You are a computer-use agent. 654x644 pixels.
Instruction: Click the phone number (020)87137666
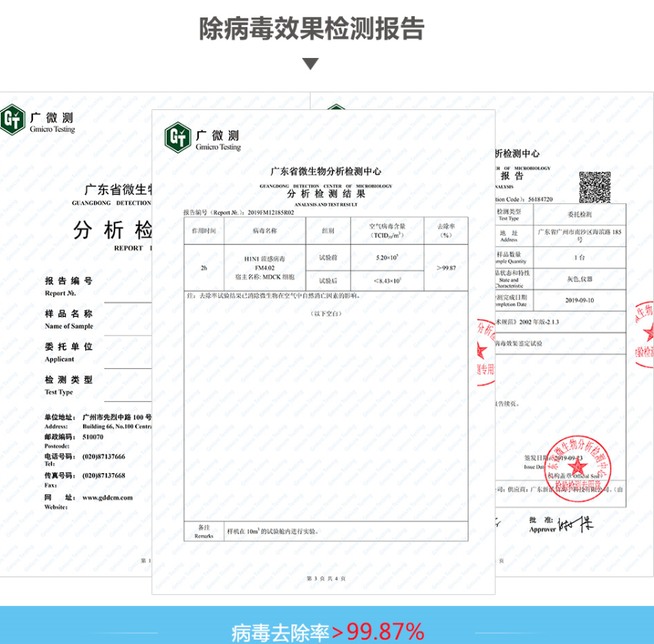coord(103,456)
